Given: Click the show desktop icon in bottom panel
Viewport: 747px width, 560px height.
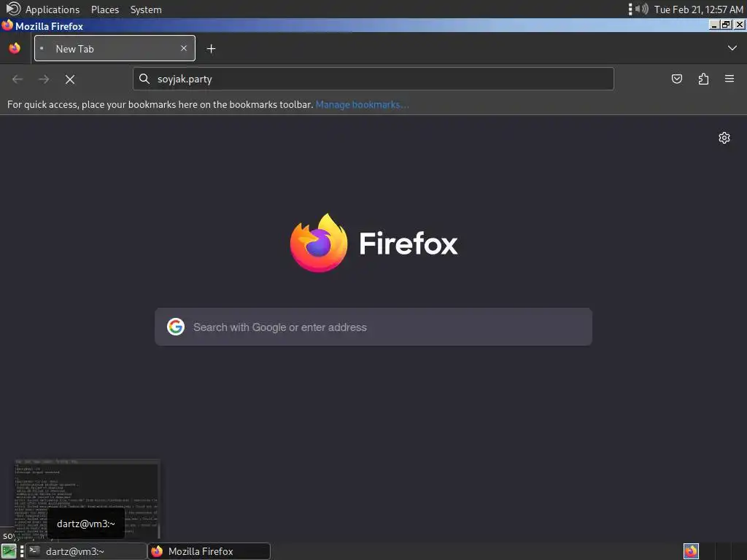Looking at the screenshot, I should [x=9, y=551].
